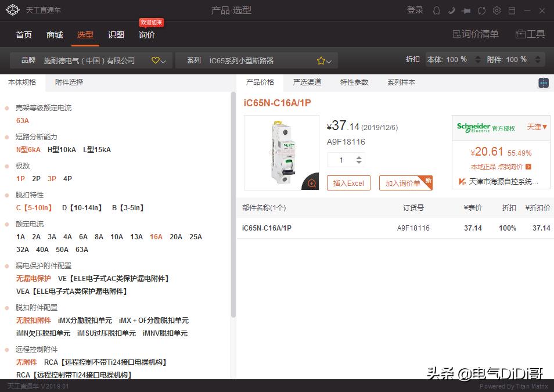Select VE electronic AC leakage accessory
Image resolution: width=554 pixels, height=392 pixels.
point(113,279)
